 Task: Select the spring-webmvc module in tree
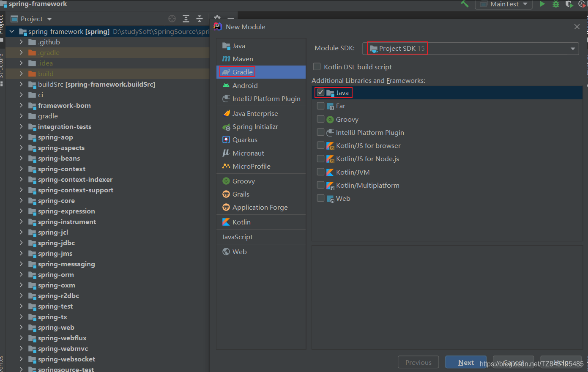tap(63, 348)
